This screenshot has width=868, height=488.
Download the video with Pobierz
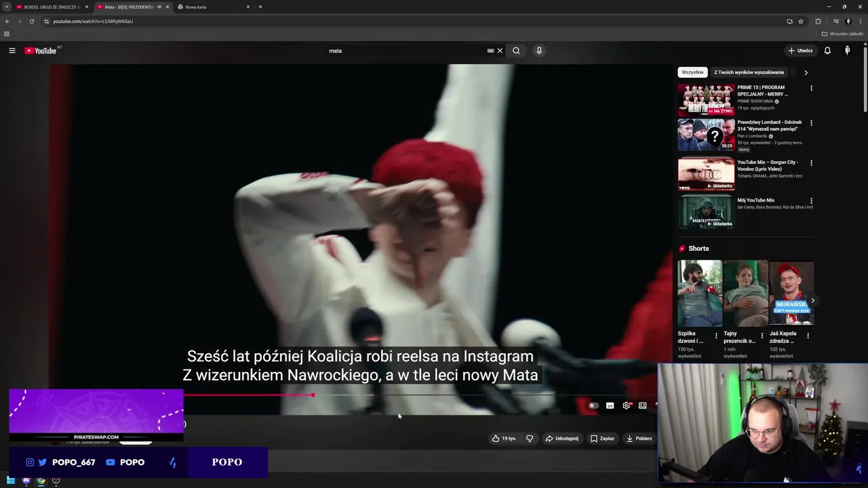pyautogui.click(x=639, y=439)
